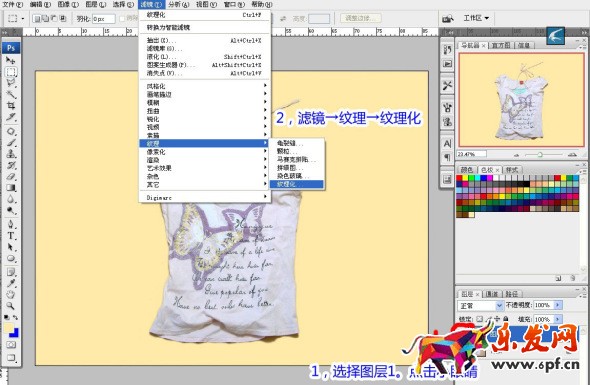The height and width of the screenshot is (385, 590).
Task: Select Subtract from selection mode button
Action: [x=54, y=18]
